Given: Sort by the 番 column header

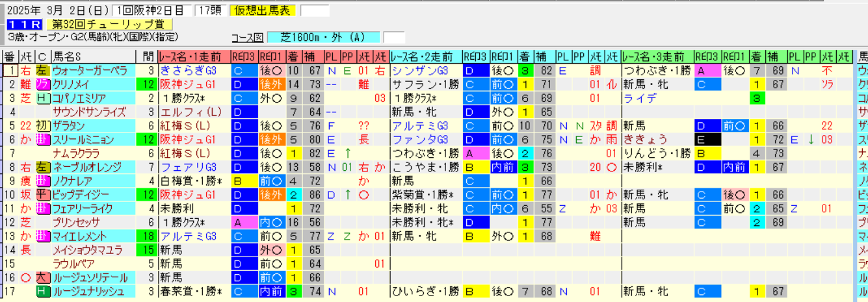Looking at the screenshot, I should 10,56.
